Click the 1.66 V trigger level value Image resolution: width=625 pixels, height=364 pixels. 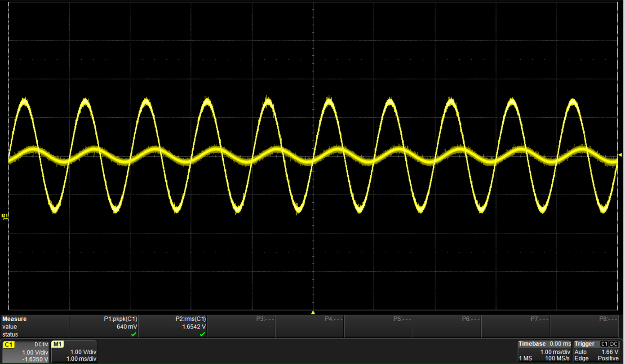pos(610,352)
